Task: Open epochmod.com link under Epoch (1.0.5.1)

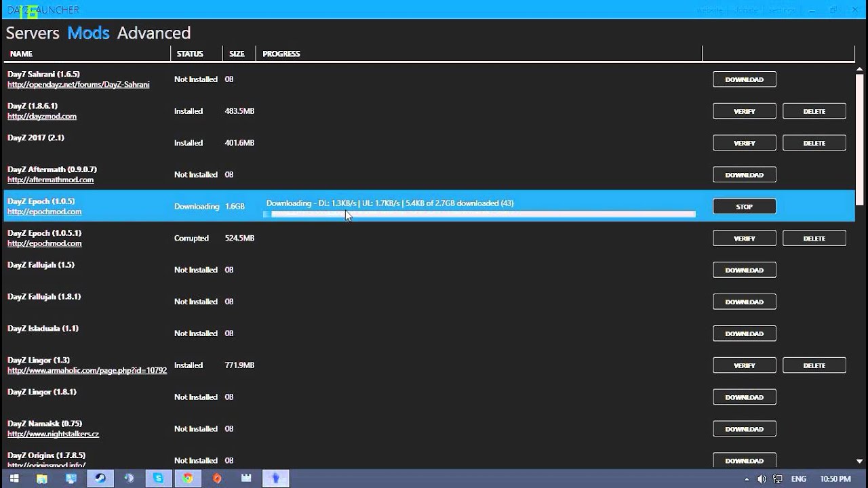Action: pyautogui.click(x=44, y=244)
